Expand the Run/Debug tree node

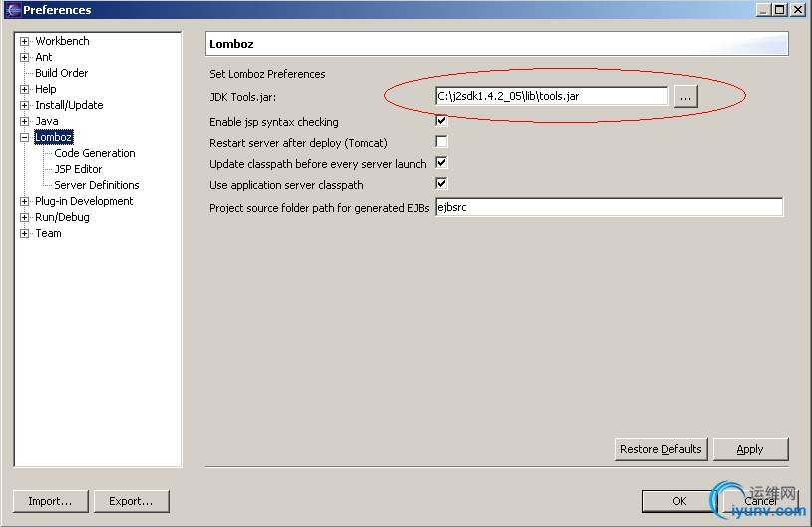tap(24, 218)
